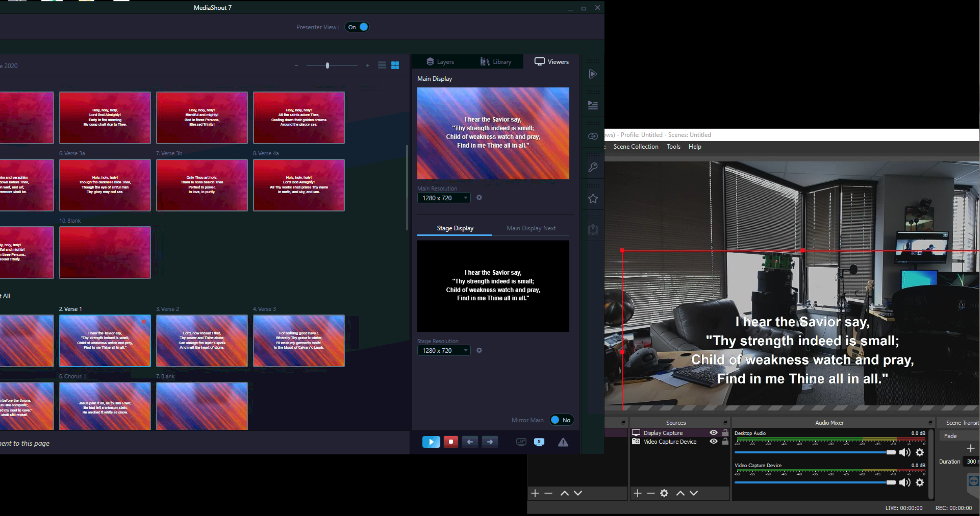Select the key icon in the right sidebar

(593, 167)
